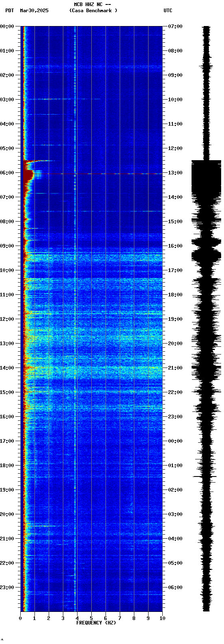Click the 06:00 UTC time label
Screen dimensions: 224x644
pyautogui.click(x=175, y=587)
